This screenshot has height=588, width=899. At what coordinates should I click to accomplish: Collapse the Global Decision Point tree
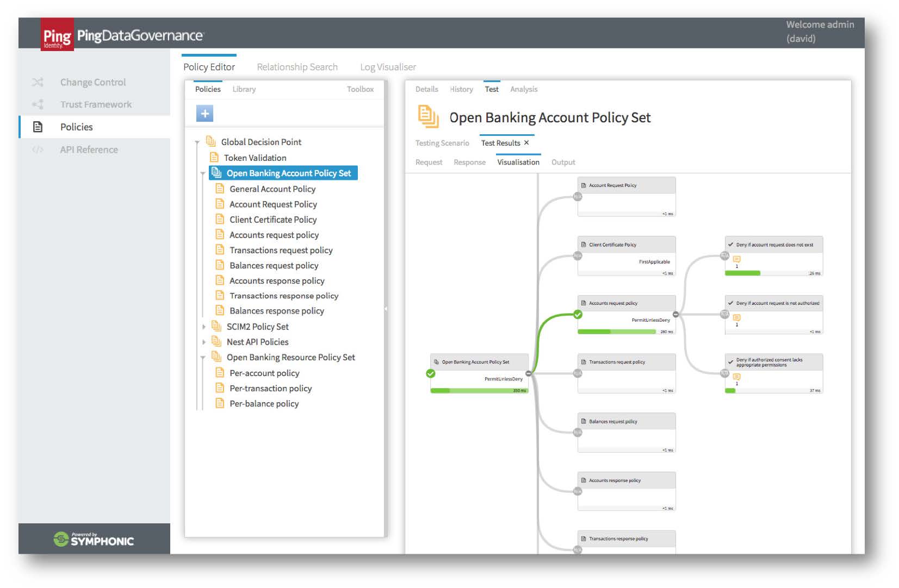(x=197, y=142)
